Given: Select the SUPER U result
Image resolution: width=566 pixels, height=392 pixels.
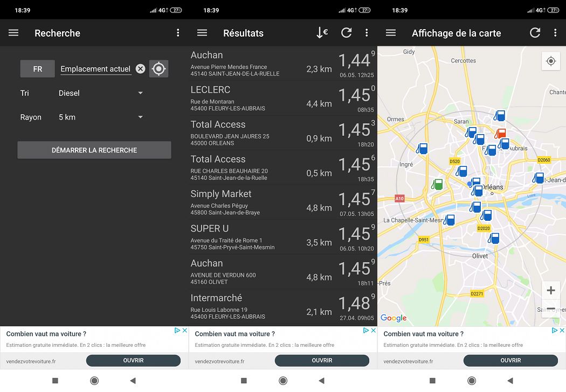Looking at the screenshot, I should tap(283, 237).
